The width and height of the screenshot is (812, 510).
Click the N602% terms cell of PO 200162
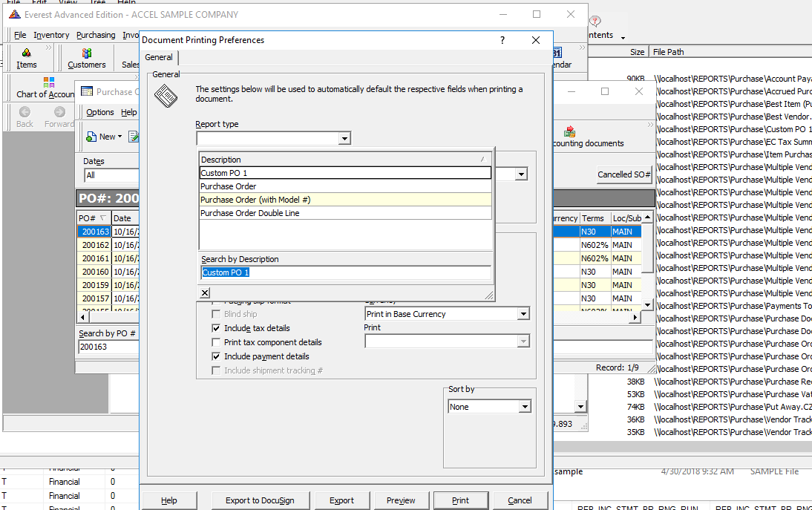click(595, 245)
